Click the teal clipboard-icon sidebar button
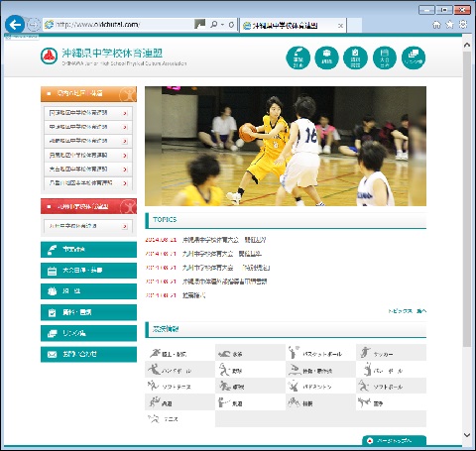Image resolution: width=476 pixels, height=451 pixels. click(88, 312)
